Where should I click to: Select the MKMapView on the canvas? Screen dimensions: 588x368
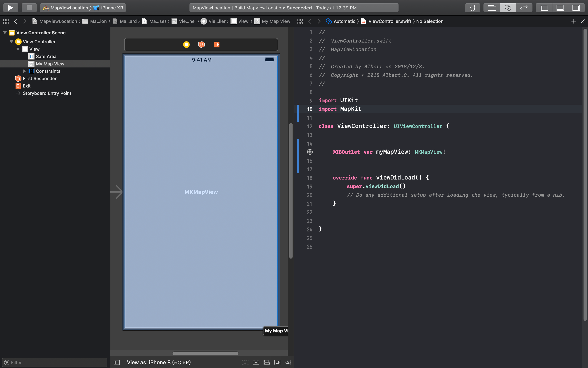pyautogui.click(x=201, y=192)
